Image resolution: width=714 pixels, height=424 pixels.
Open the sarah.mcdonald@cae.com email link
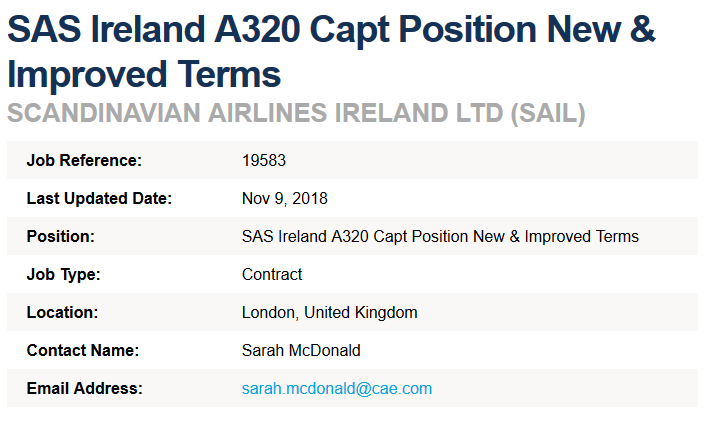(337, 388)
